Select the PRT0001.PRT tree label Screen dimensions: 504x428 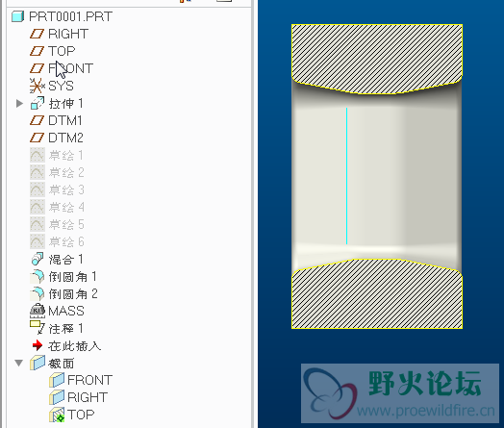click(x=71, y=16)
